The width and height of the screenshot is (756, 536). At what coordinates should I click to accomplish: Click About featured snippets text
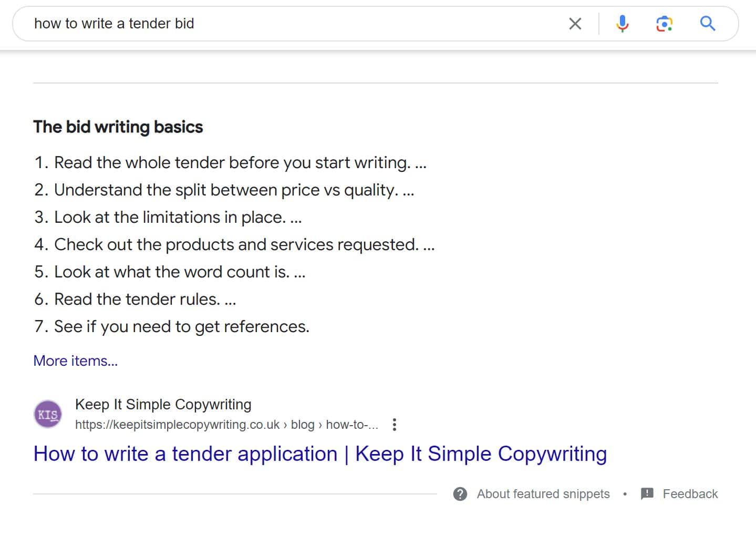click(x=543, y=494)
